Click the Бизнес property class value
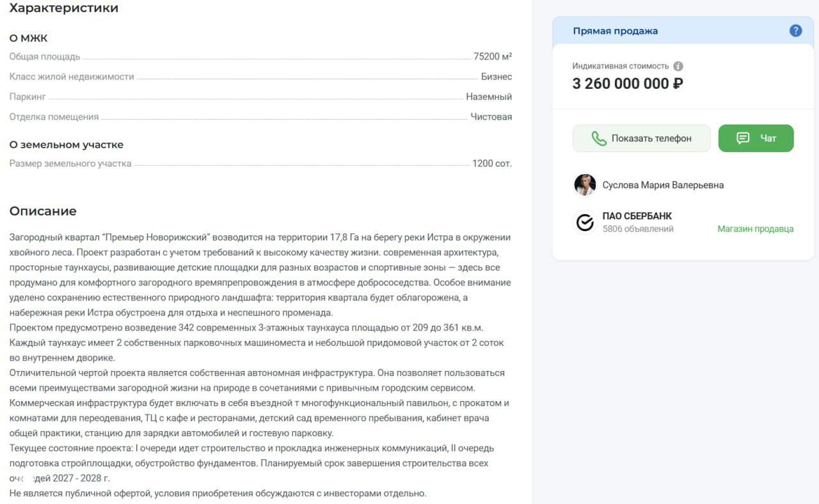Screen dimensions: 819x504 (497, 76)
